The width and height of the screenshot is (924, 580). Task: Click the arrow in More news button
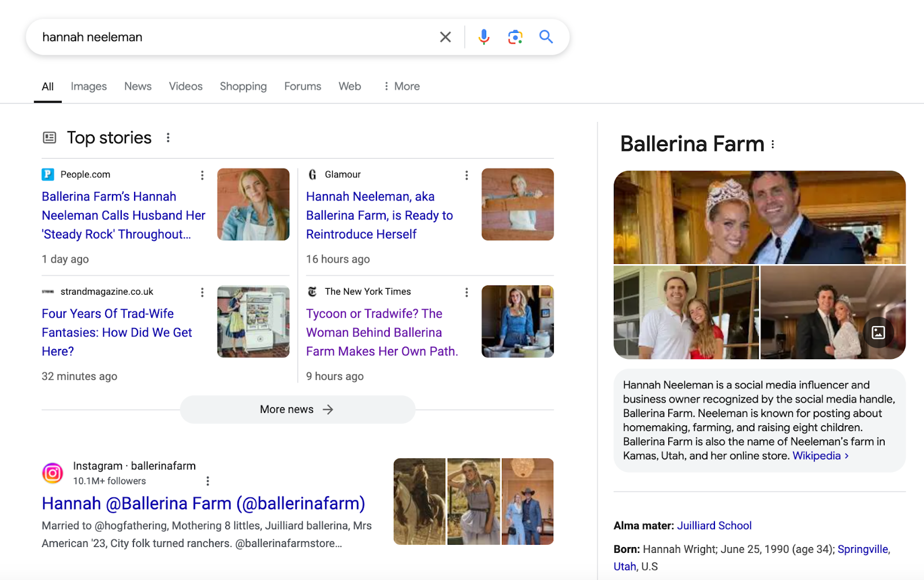328,410
